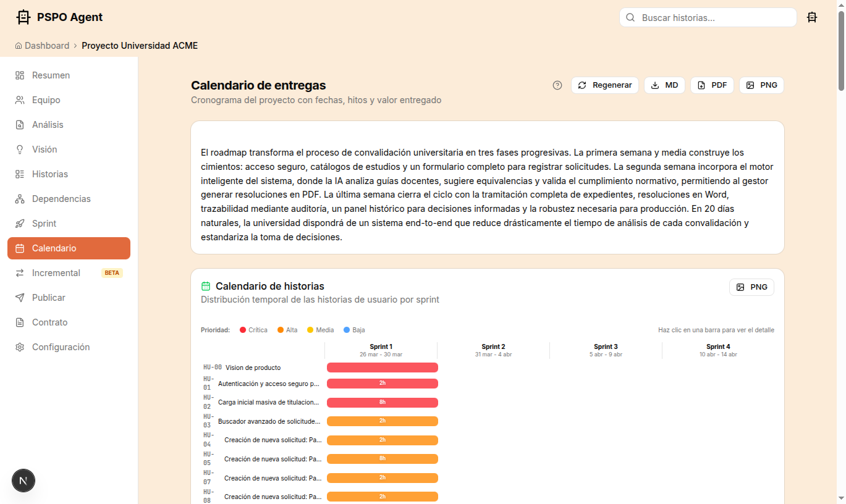Click the help question mark near Regenerar

tap(557, 85)
